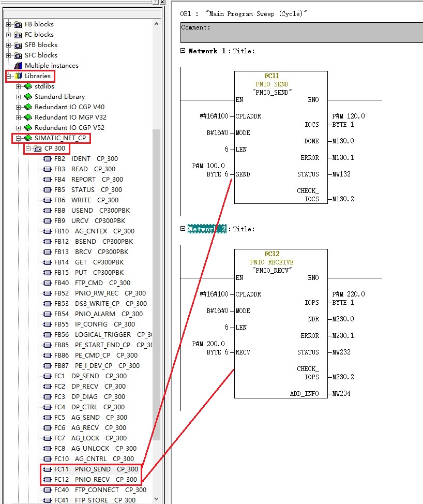Click the FC11 block header text
This screenshot has width=423, height=504.
coord(271,76)
